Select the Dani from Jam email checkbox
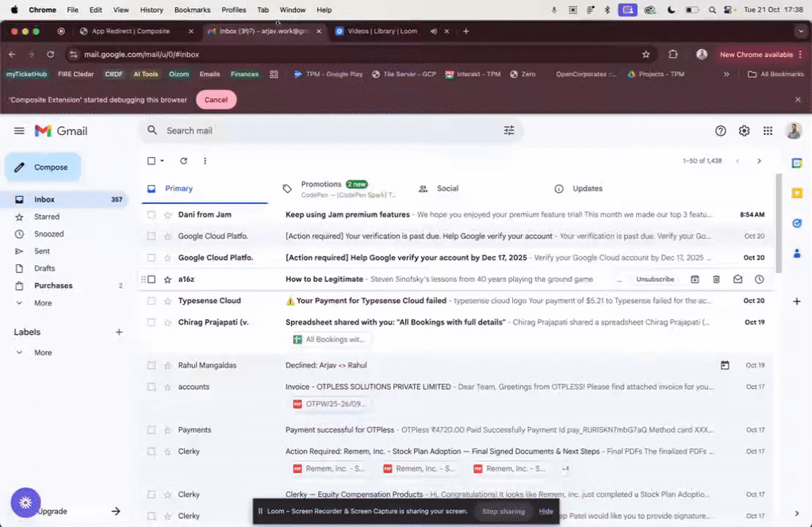The width and height of the screenshot is (812, 527). coord(151,215)
